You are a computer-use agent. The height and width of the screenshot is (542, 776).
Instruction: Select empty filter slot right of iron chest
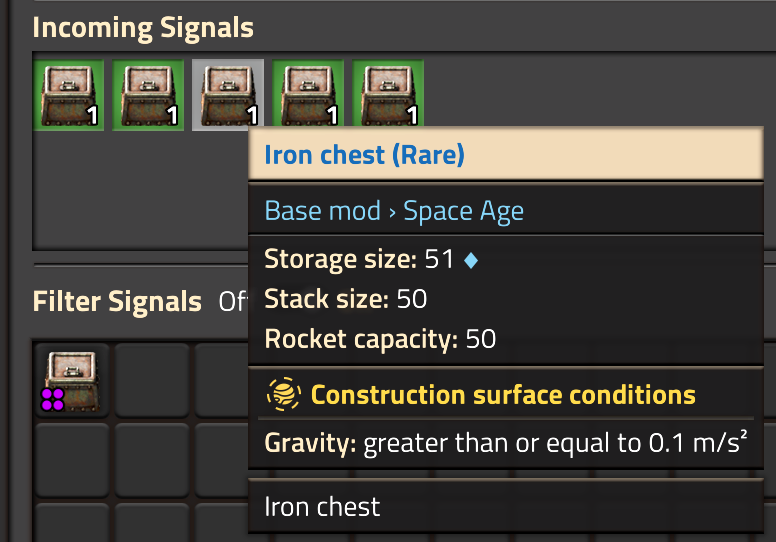click(x=152, y=380)
